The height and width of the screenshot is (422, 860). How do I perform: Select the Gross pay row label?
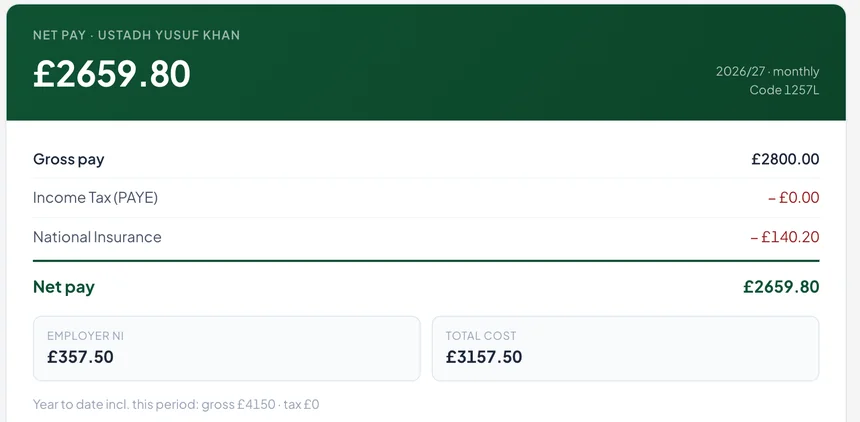point(69,159)
